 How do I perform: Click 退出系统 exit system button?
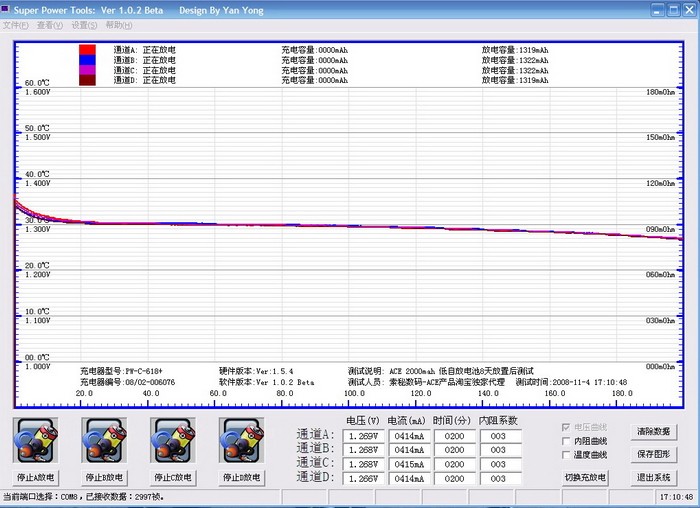(654, 477)
